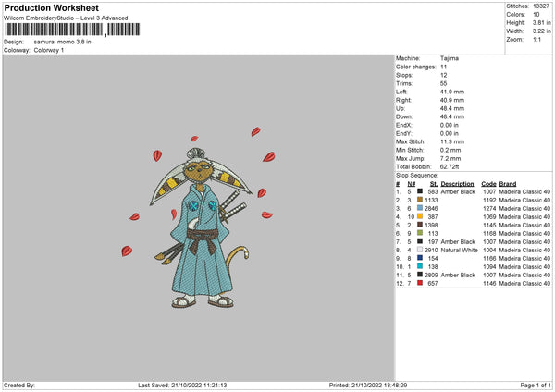
Task: Click the black swatch for stop 1
Action: pyautogui.click(x=420, y=191)
